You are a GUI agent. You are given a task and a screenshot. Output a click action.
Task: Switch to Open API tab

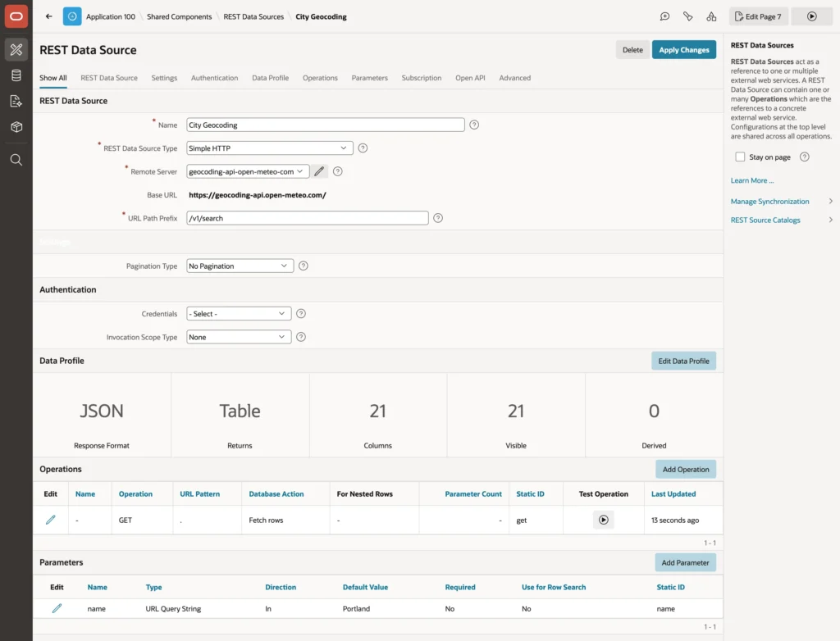(470, 78)
